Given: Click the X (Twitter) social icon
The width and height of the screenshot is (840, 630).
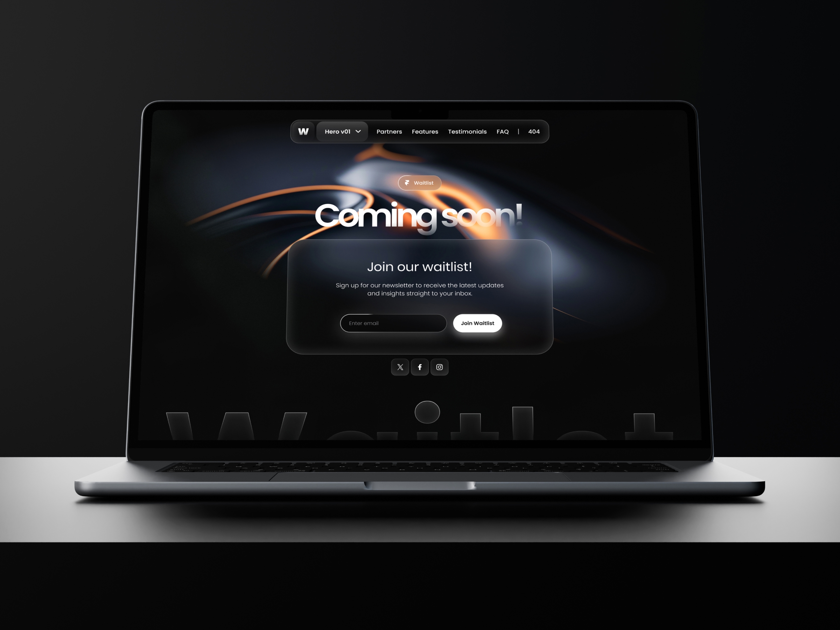Looking at the screenshot, I should click(399, 366).
